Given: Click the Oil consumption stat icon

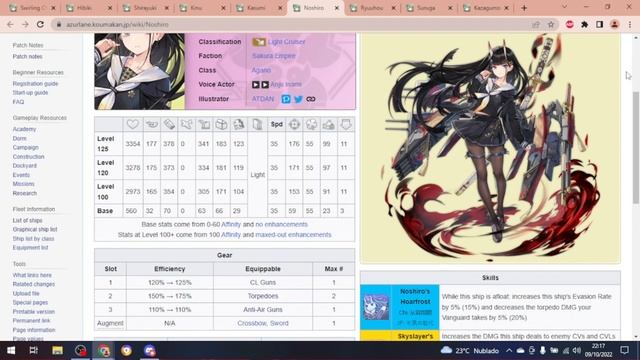Looking at the screenshot, I should [346, 124].
